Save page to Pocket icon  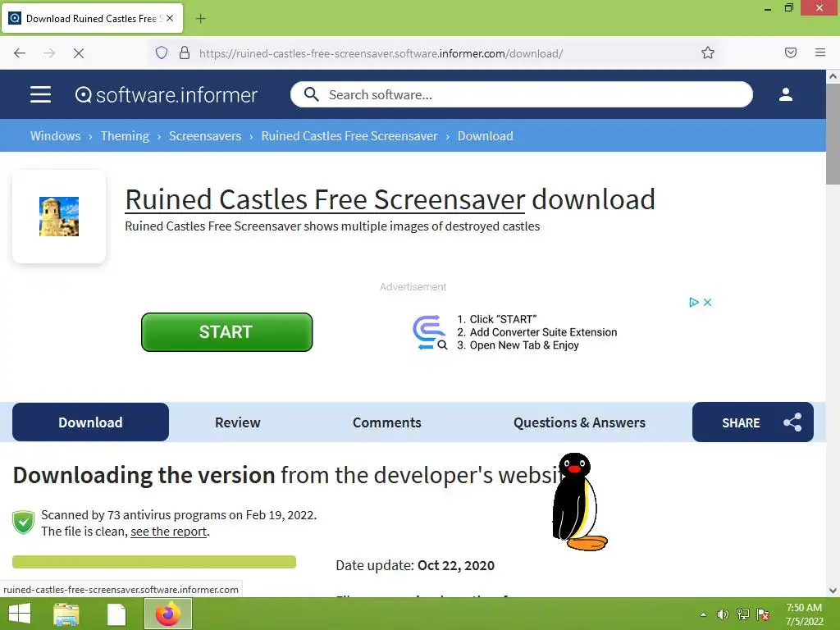point(790,52)
